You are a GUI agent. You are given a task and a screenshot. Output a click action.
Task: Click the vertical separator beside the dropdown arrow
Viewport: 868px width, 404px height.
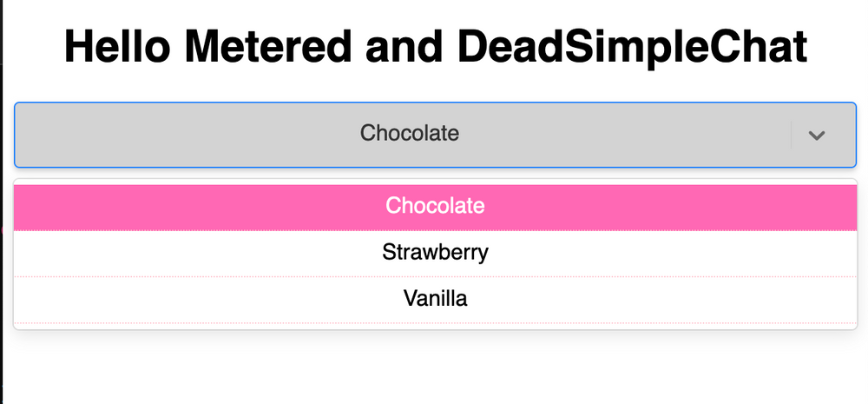pyautogui.click(x=792, y=135)
